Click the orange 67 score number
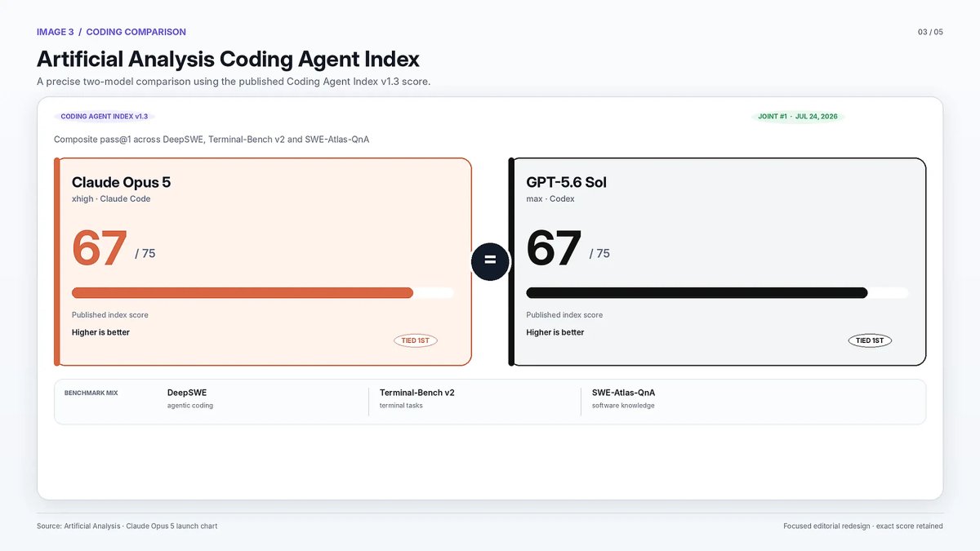The image size is (980, 551). [x=100, y=248]
